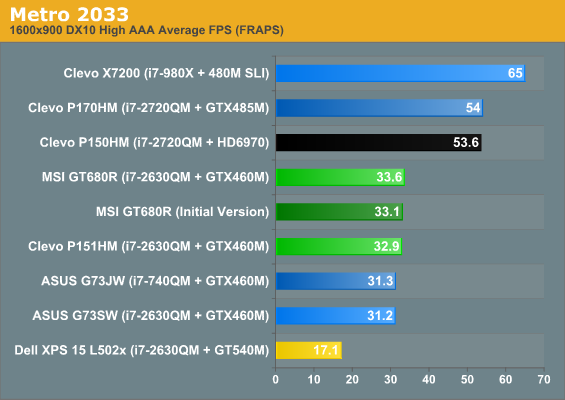Click the value 33.1 on the dark green bar
The height and width of the screenshot is (400, 565).
(x=387, y=212)
